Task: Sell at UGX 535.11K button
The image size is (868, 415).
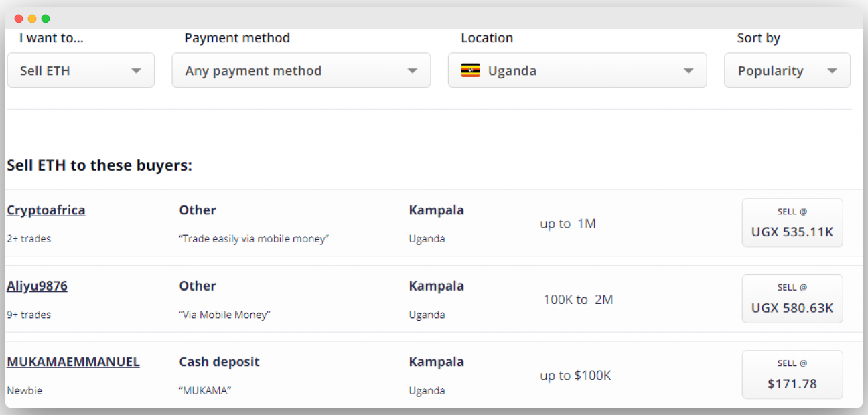Action: click(792, 223)
